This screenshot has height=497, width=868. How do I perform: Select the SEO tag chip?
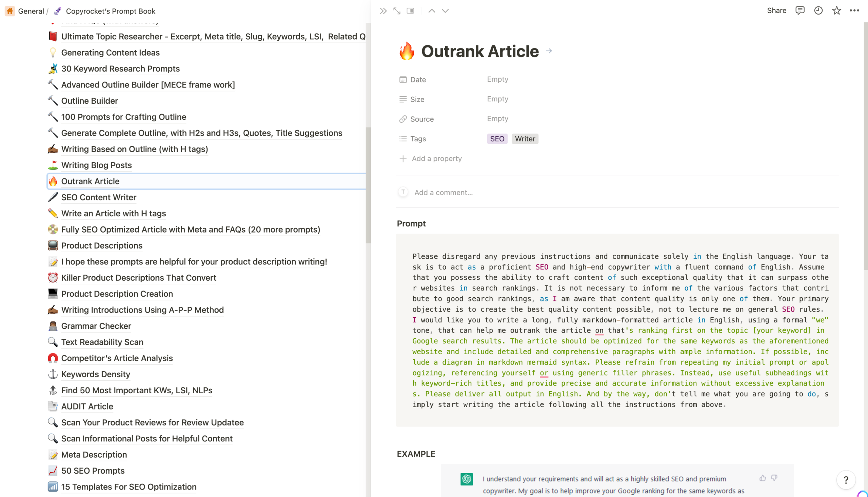click(497, 139)
